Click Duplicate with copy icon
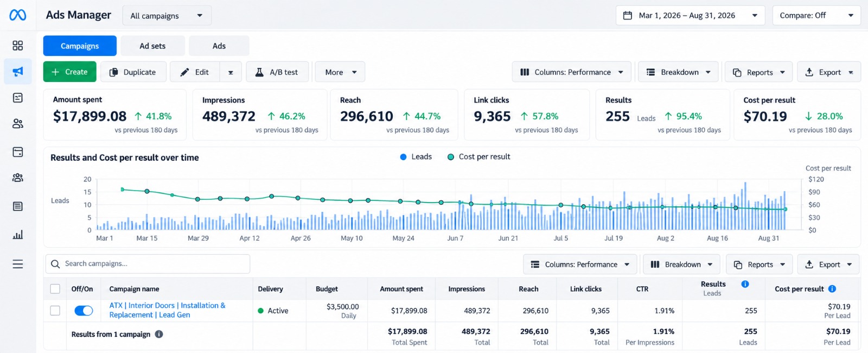The height and width of the screenshot is (353, 868). (x=133, y=72)
